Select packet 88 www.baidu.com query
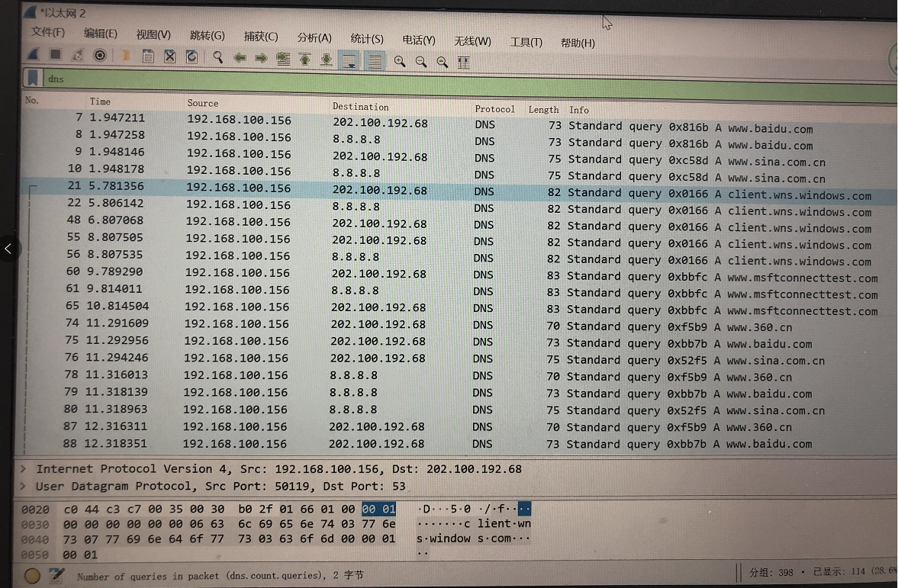This screenshot has width=898, height=588. pyautogui.click(x=459, y=444)
